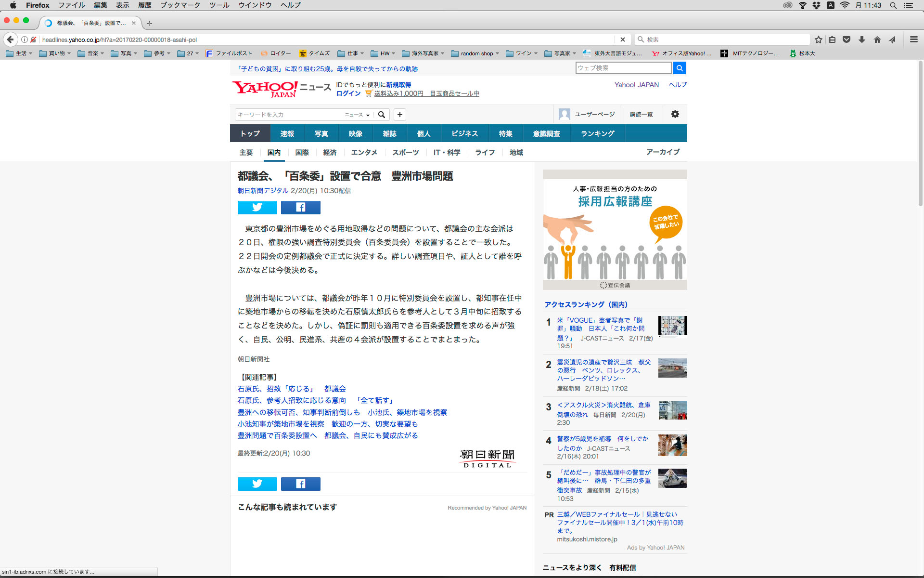Open the Yahoo News settings gear
The image size is (924, 578).
click(675, 114)
